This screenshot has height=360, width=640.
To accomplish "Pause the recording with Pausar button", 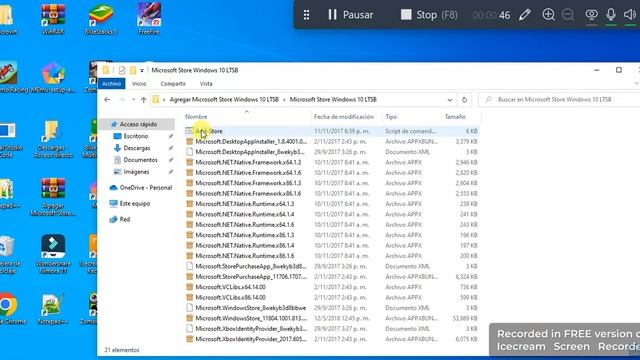I will [351, 15].
